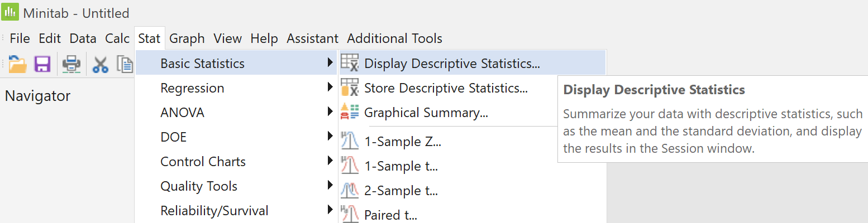Click the Print toolbar icon
This screenshot has height=223, width=868.
click(71, 64)
